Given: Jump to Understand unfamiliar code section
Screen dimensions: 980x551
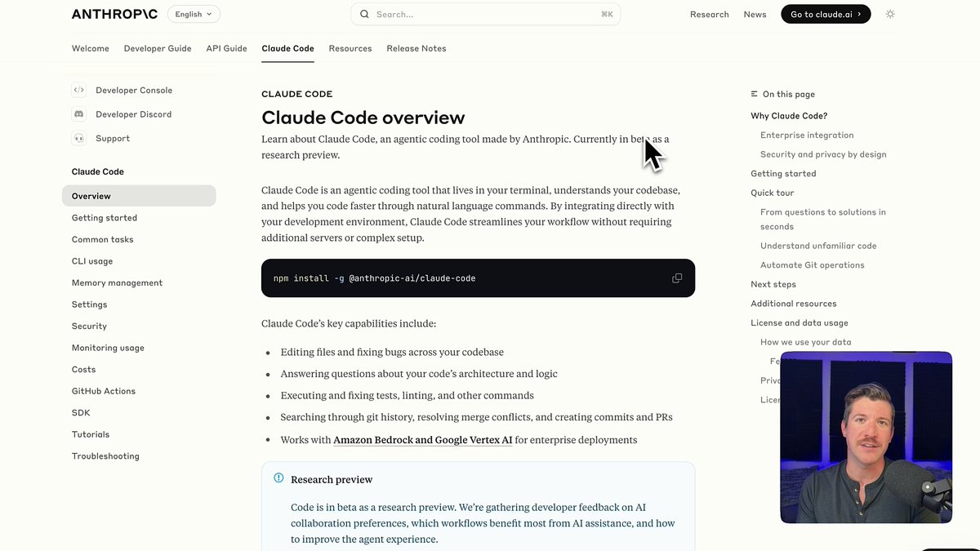Looking at the screenshot, I should [818, 246].
